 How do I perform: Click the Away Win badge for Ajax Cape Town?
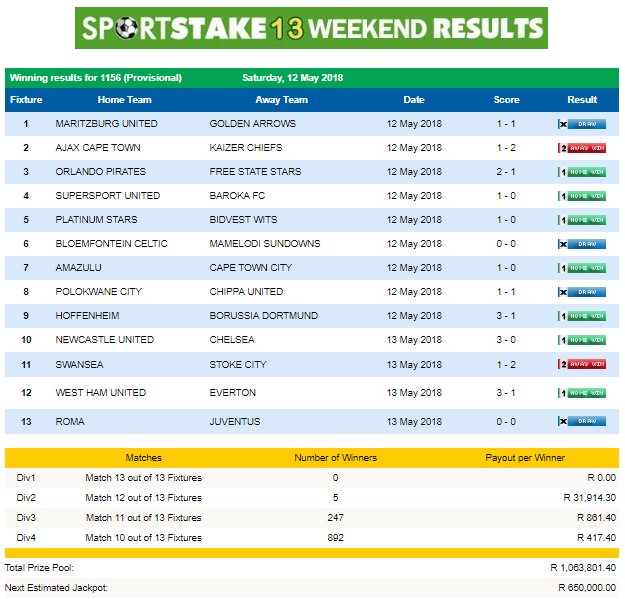[x=582, y=148]
